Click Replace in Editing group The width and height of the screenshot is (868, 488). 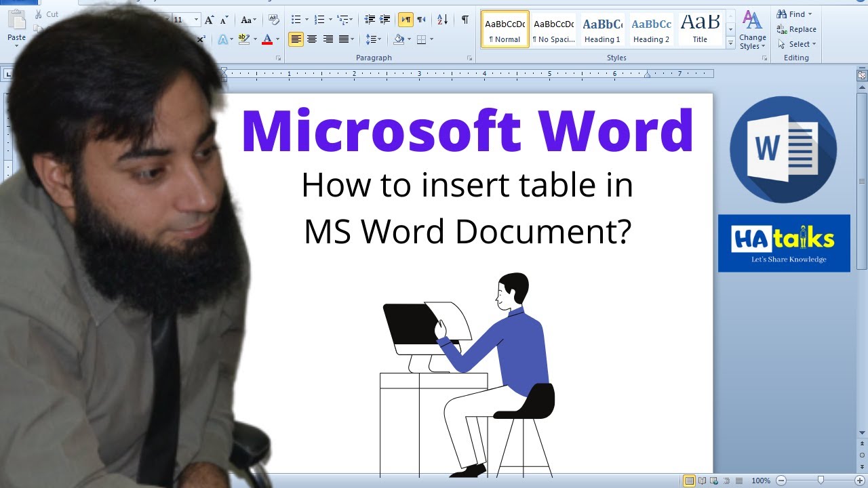coord(797,29)
